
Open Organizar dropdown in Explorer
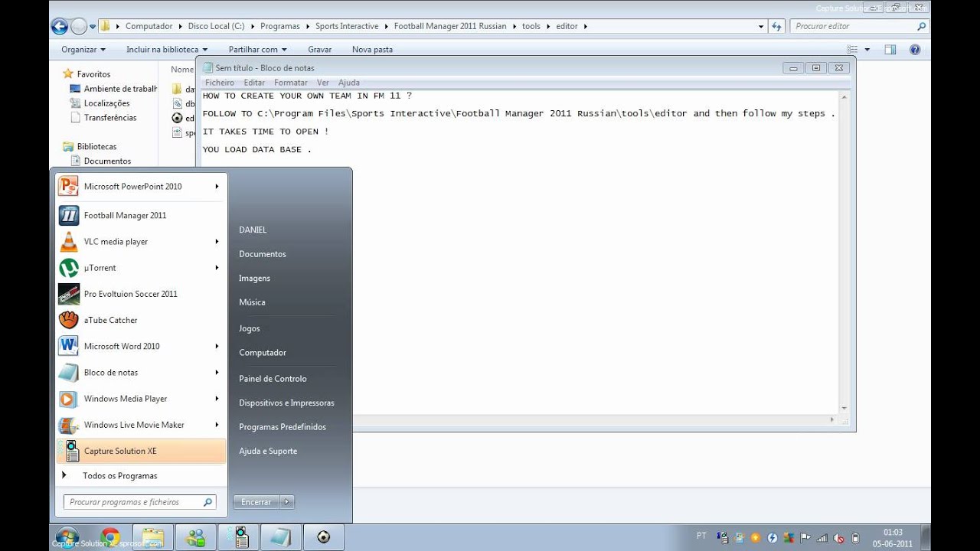point(83,50)
